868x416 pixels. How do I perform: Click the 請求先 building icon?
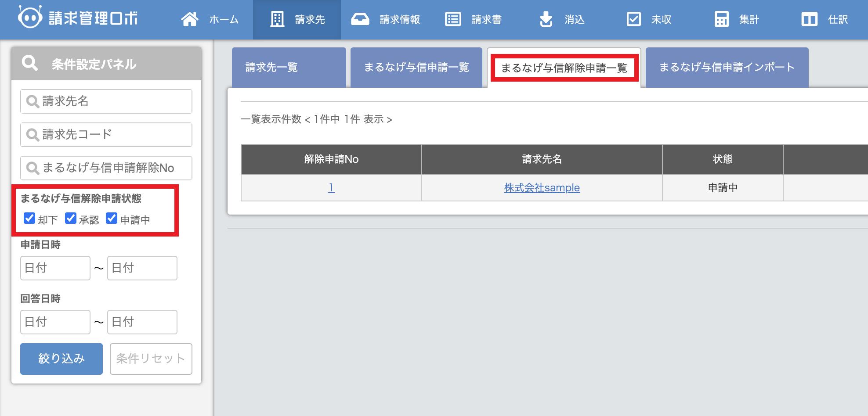(277, 19)
